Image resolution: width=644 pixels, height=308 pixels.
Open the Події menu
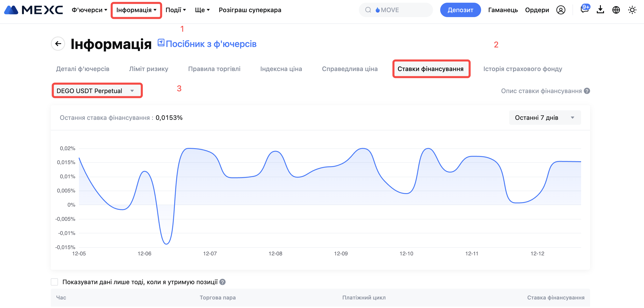click(175, 10)
